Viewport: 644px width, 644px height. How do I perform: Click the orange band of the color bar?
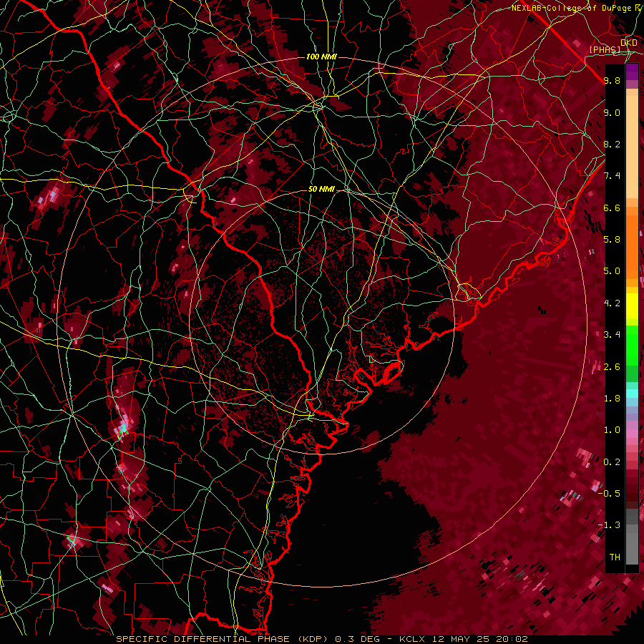[632, 246]
